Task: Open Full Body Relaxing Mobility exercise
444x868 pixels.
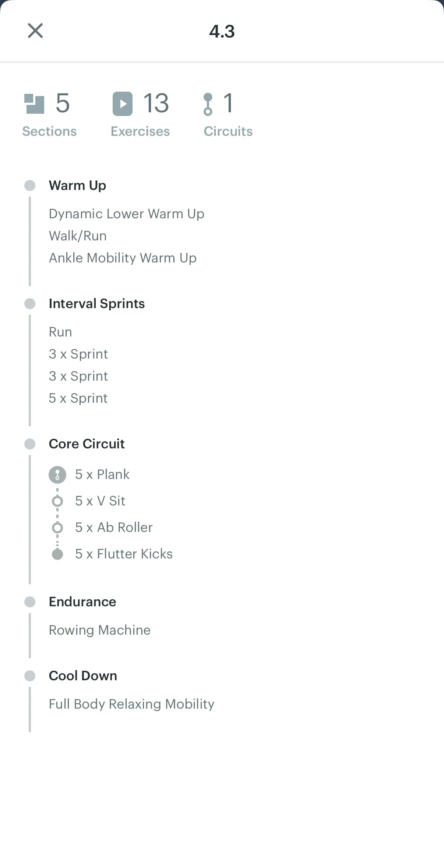Action: click(x=132, y=704)
